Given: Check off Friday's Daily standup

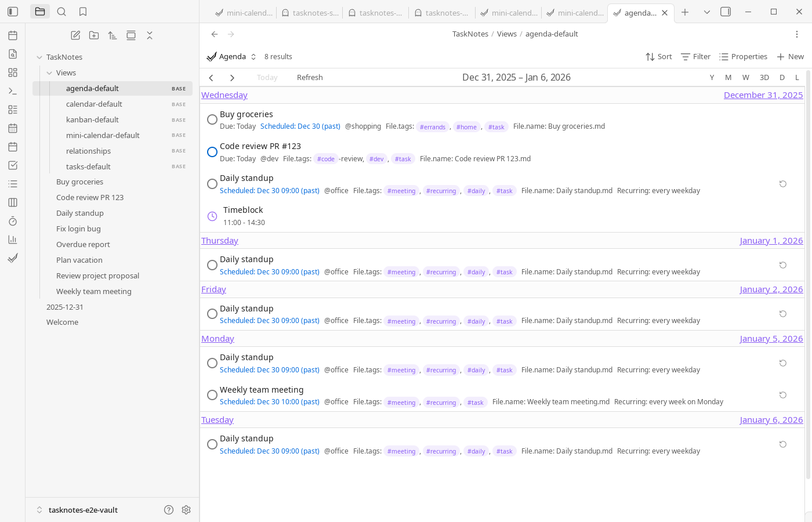Looking at the screenshot, I should pos(212,313).
